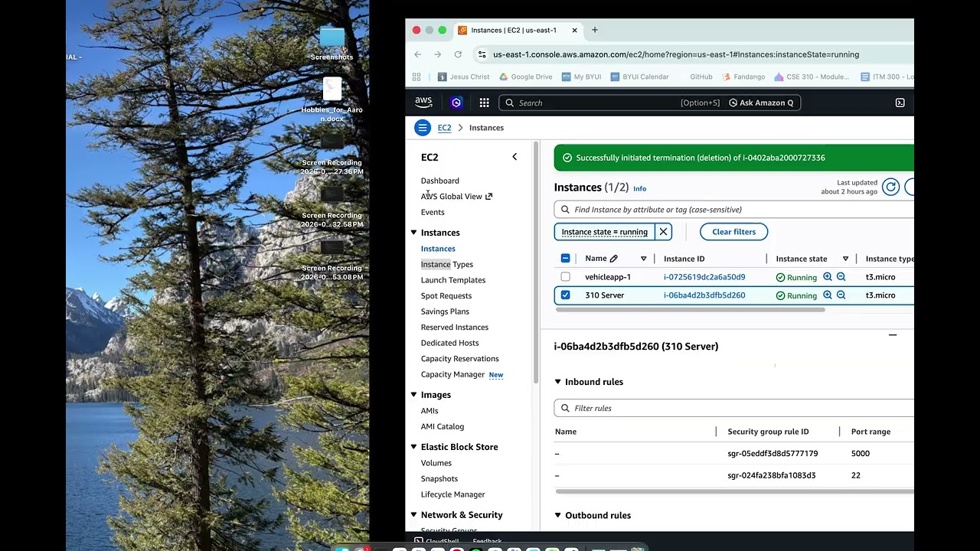Open instance i-06ba4d2b3dfb5d260 link
980x551 pixels.
coord(704,295)
